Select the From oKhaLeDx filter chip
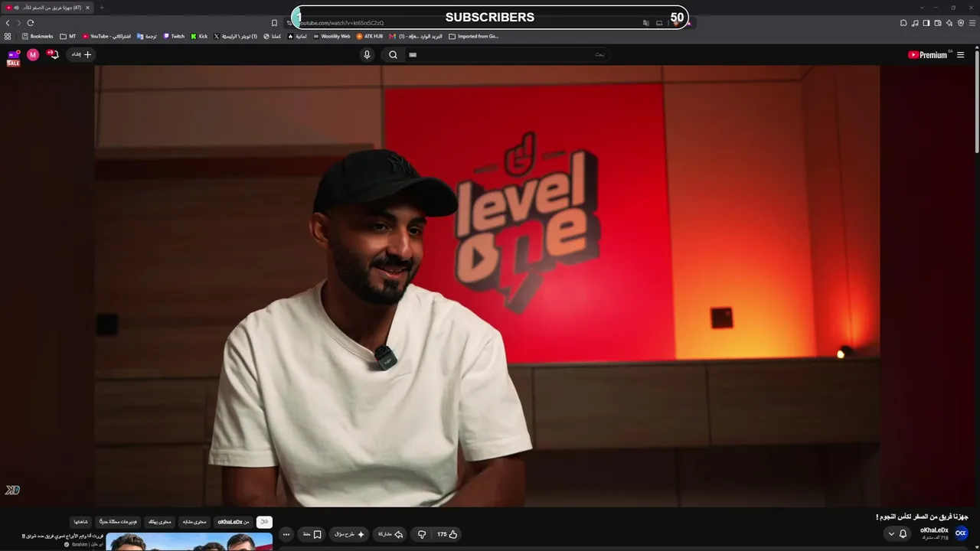 234,522
